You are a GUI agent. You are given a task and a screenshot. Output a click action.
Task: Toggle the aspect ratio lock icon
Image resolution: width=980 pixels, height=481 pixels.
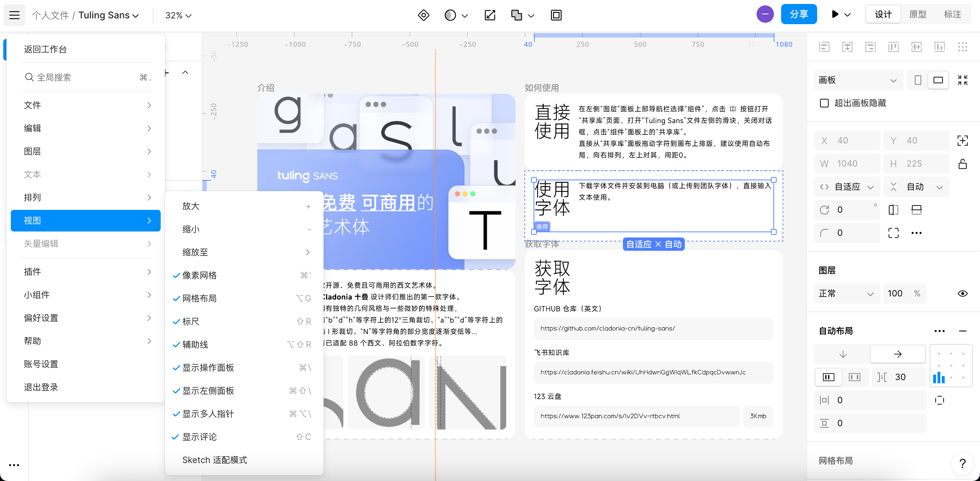(x=962, y=164)
